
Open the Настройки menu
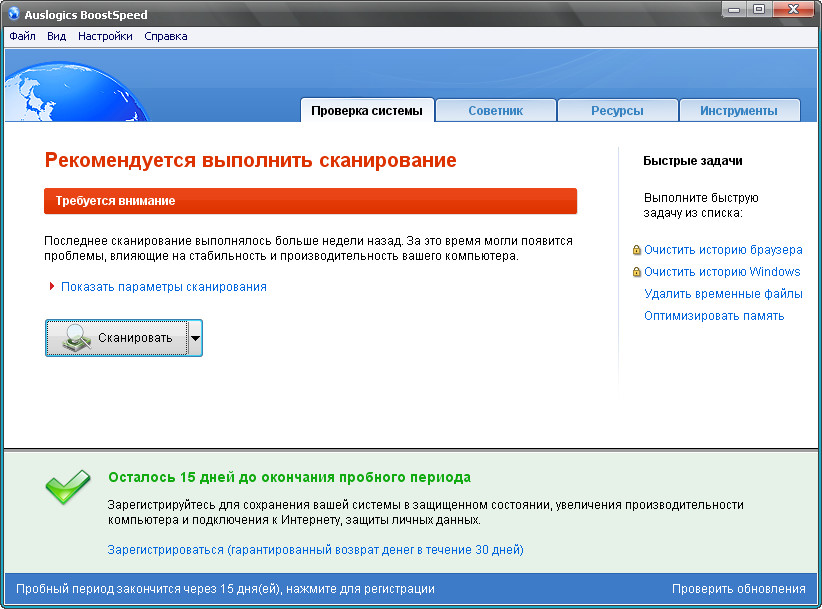105,36
